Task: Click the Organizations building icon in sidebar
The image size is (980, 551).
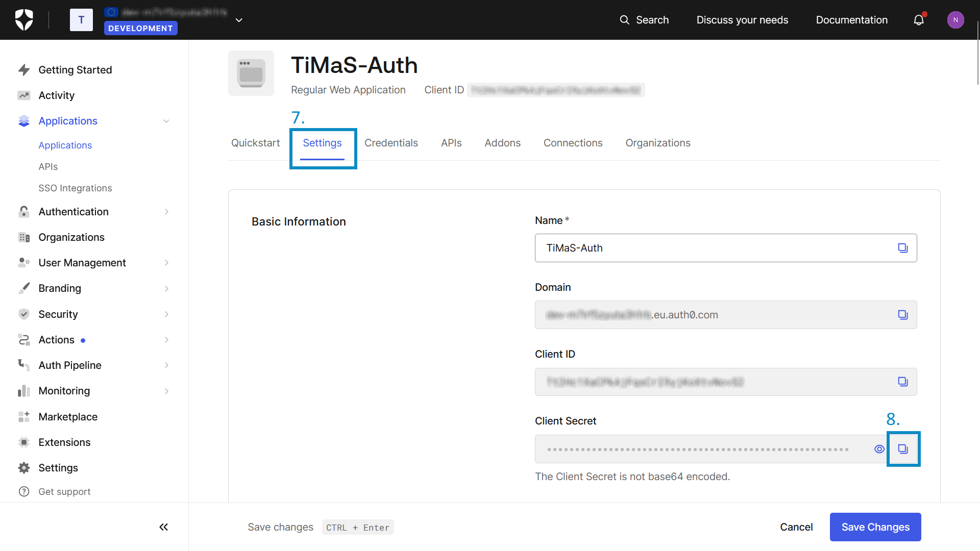Action: point(24,237)
